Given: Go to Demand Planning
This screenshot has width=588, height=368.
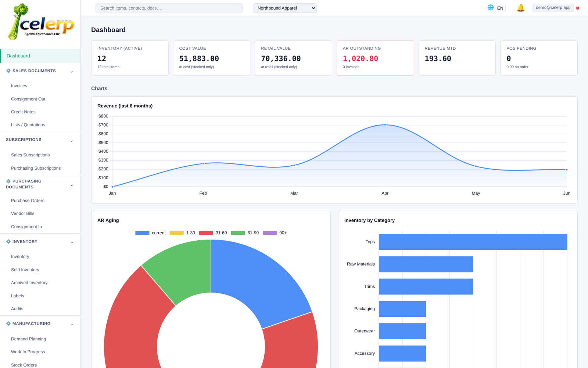Looking at the screenshot, I should (28, 339).
